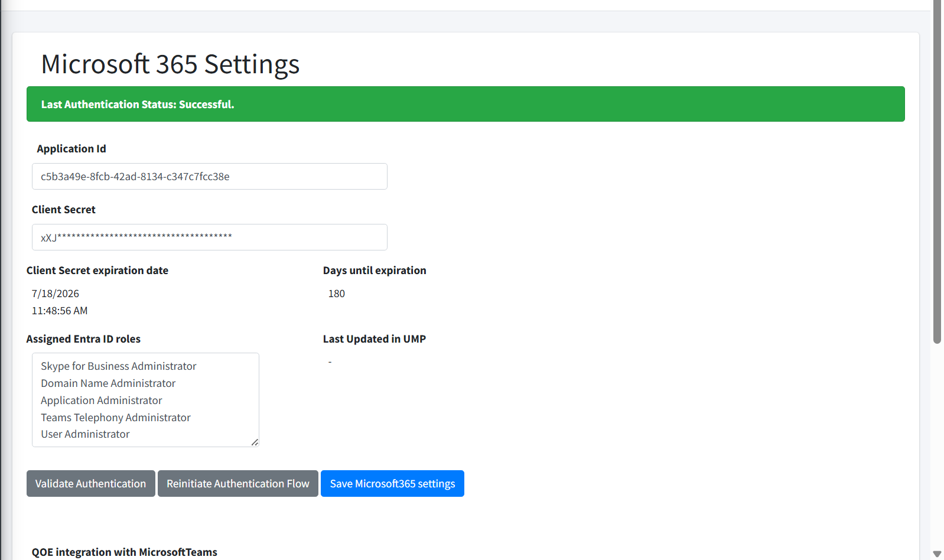Screen dimensions: 944x560
Task: Click the roles textarea resize handle
Action: (255, 442)
